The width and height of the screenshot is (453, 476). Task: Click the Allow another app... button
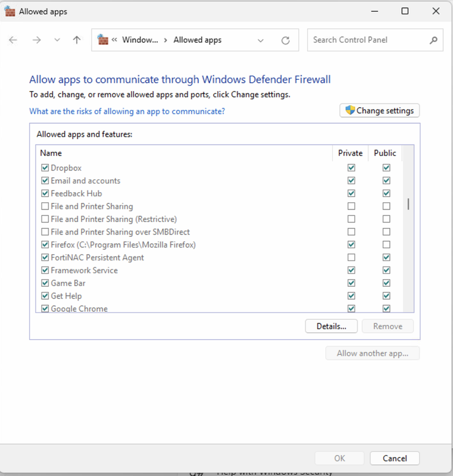pyautogui.click(x=373, y=353)
